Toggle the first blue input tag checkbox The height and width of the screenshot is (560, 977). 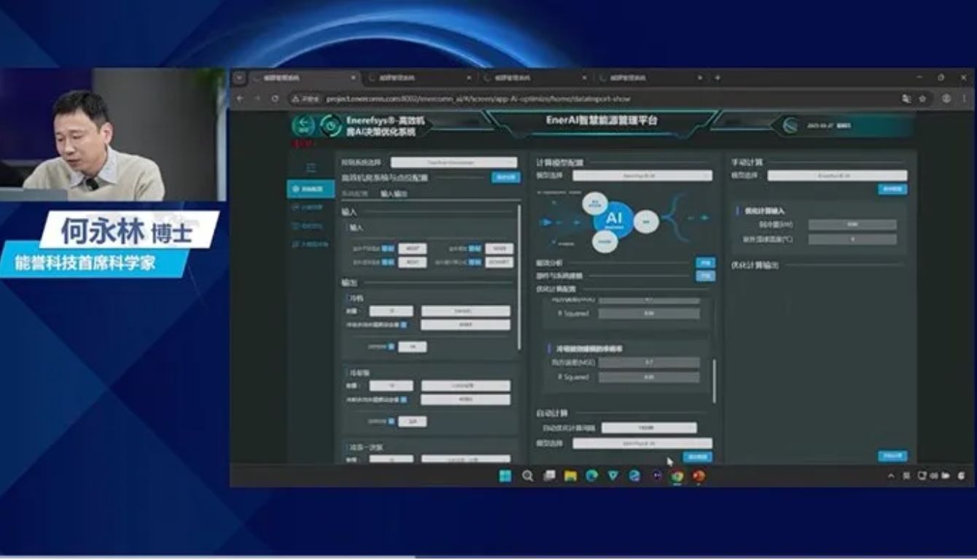pyautogui.click(x=389, y=249)
